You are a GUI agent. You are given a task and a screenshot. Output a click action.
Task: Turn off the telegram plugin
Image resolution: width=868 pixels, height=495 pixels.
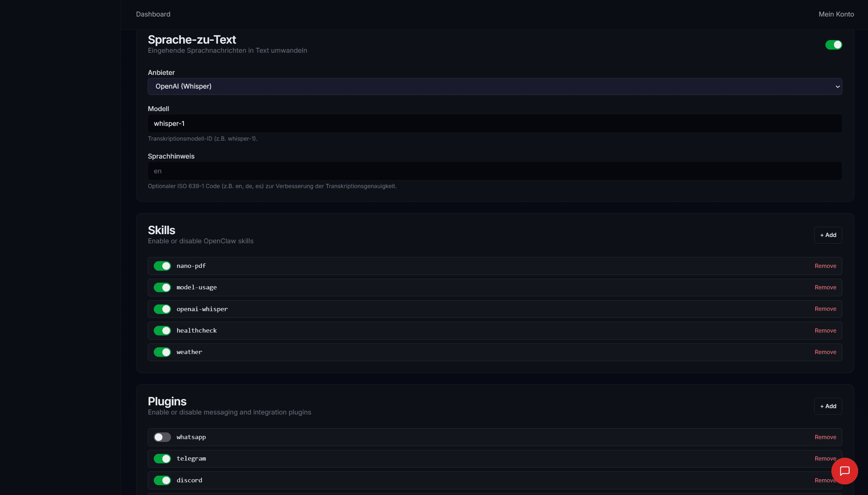(162, 458)
